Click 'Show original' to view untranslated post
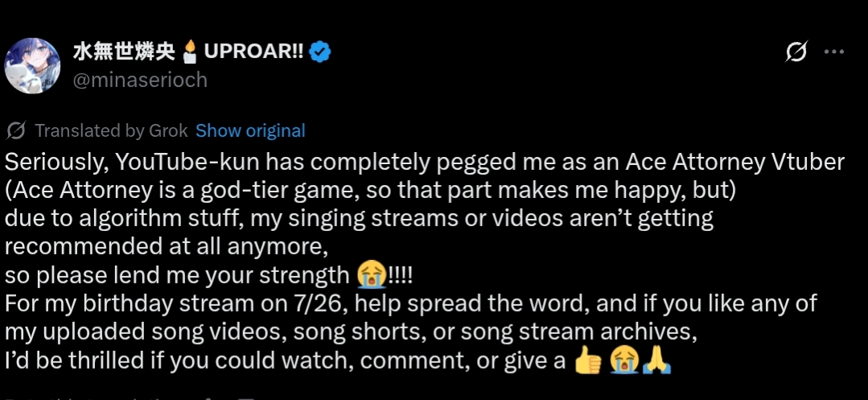This screenshot has width=868, height=400. pyautogui.click(x=250, y=130)
